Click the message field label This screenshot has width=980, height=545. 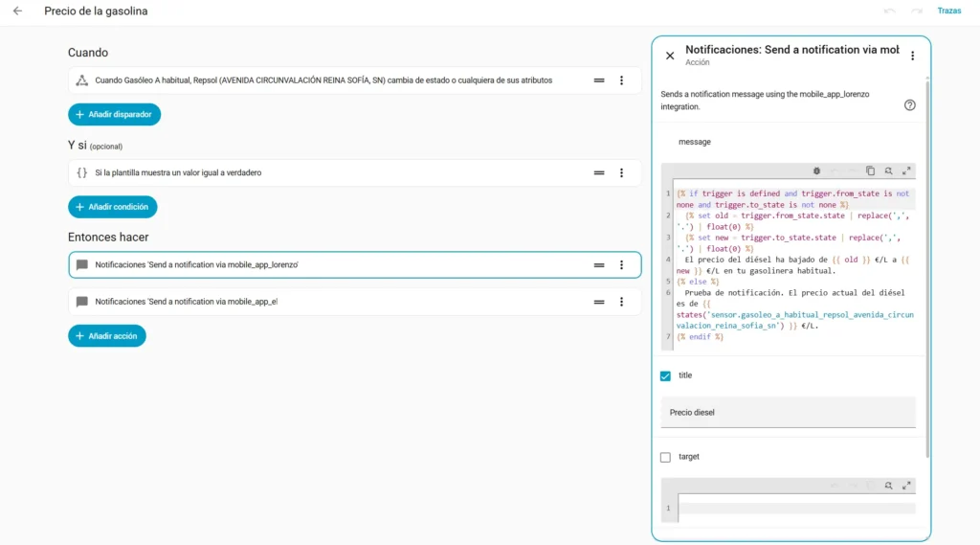(695, 142)
